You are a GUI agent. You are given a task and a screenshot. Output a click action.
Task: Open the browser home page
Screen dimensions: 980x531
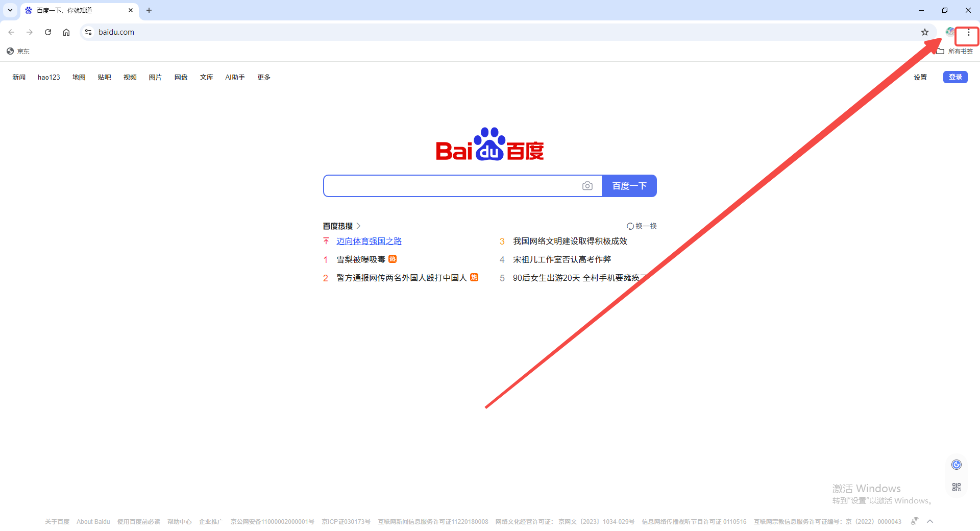[66, 32]
